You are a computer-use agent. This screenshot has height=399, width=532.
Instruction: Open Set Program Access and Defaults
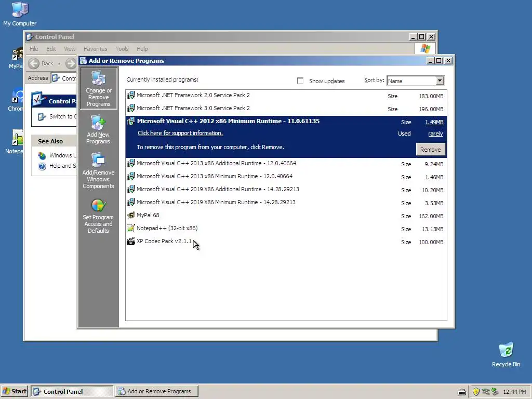(98, 216)
